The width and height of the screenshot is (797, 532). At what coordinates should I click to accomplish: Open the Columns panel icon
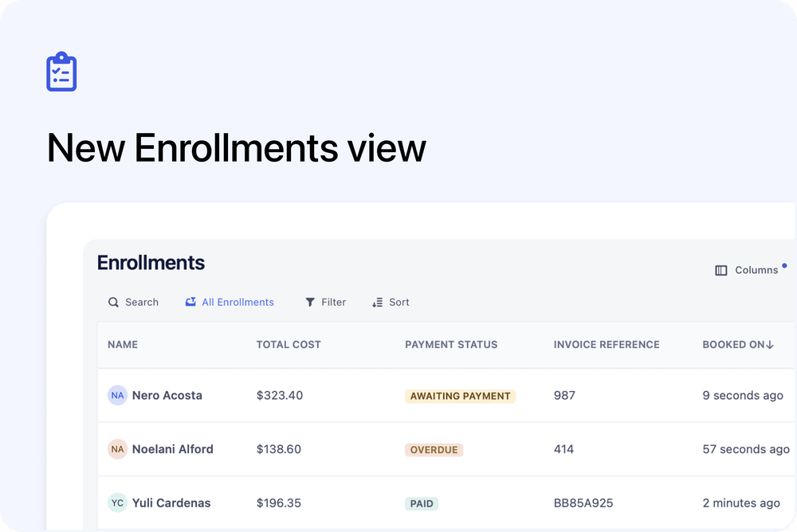click(x=720, y=270)
